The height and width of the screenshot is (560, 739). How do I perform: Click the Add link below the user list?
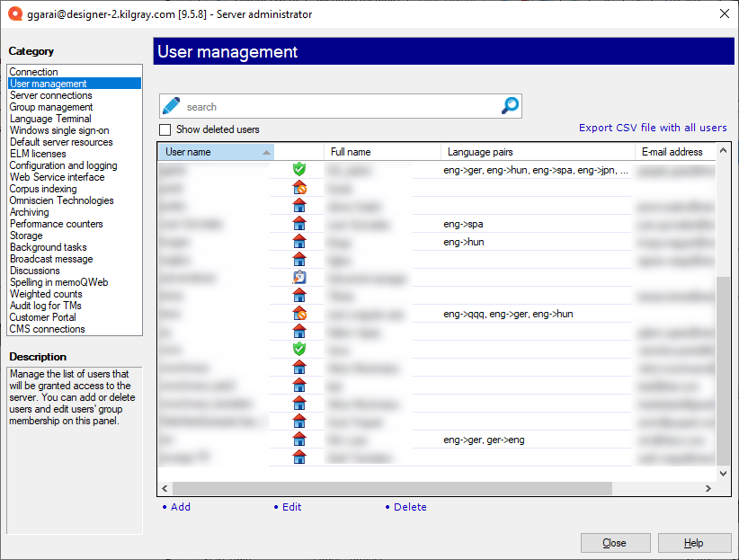(x=181, y=507)
